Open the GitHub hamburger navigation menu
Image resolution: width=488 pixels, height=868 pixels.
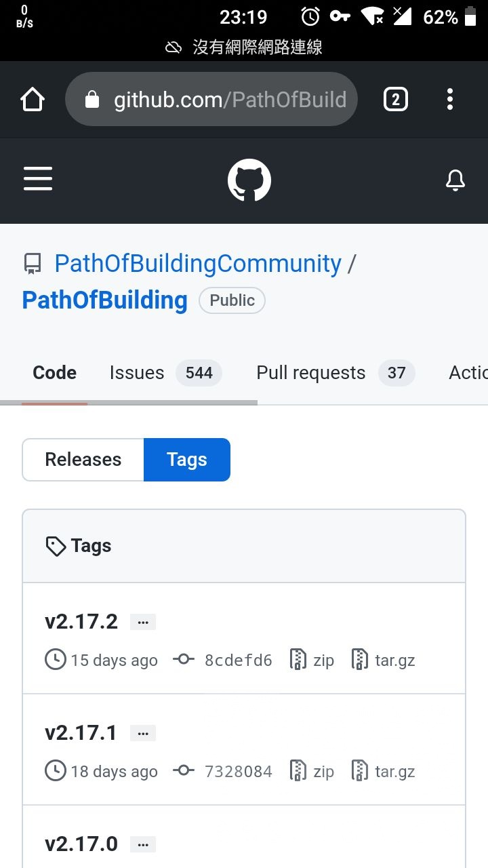tap(38, 180)
